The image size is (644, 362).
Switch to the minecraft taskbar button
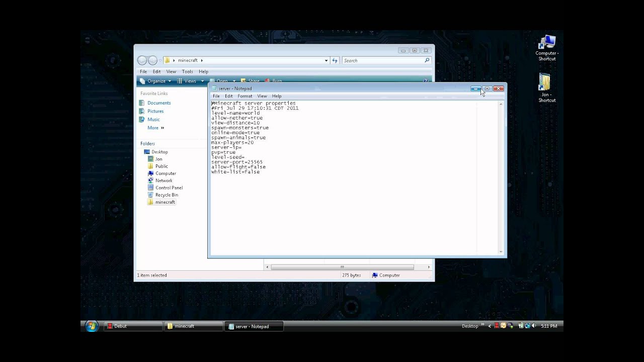tap(194, 326)
